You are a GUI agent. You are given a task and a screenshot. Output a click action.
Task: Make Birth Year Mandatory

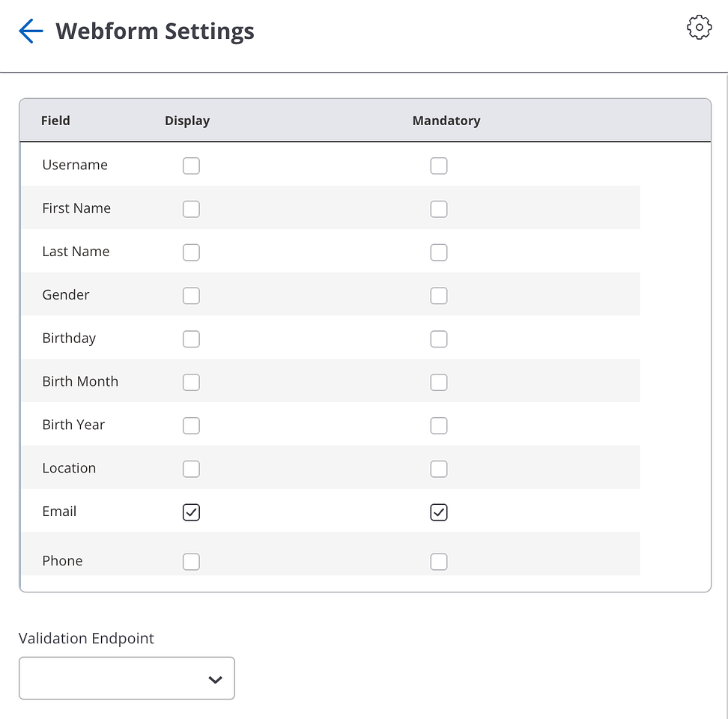[439, 425]
